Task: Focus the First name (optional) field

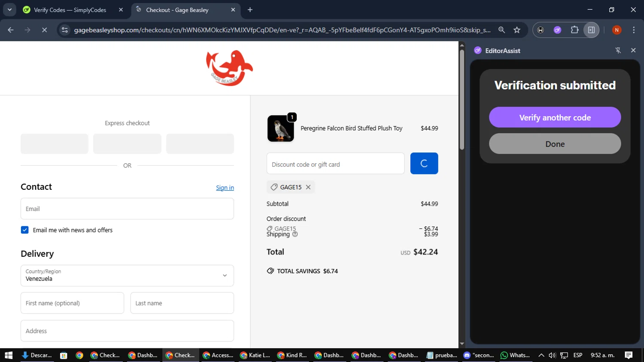Action: tap(72, 303)
